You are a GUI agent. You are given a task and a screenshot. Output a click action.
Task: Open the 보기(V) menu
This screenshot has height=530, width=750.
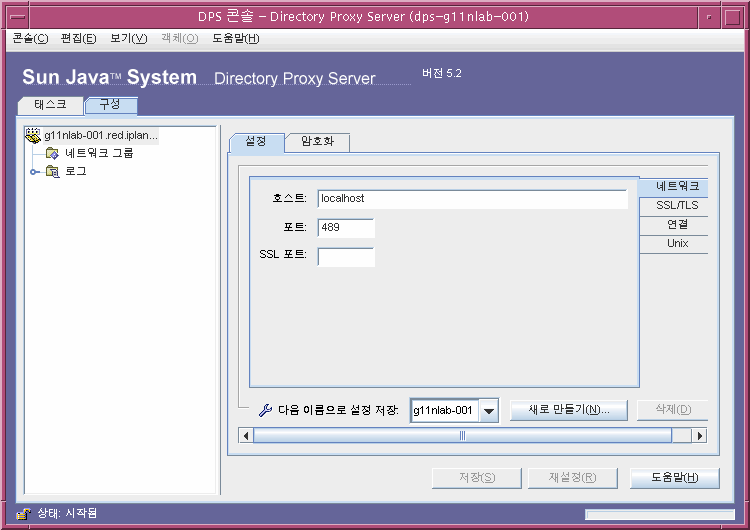[128, 38]
